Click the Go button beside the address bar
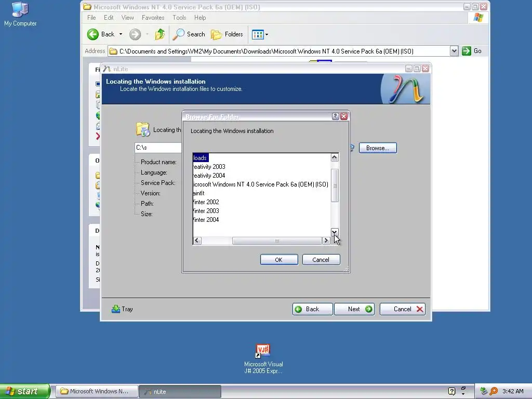Viewport: 532px width, 399px height. (x=472, y=51)
